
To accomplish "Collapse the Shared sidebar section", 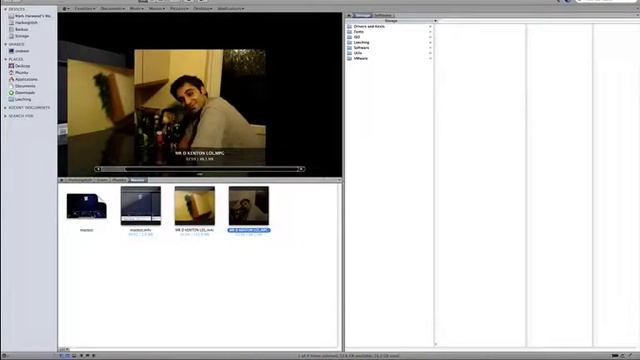I will pyautogui.click(x=6, y=44).
